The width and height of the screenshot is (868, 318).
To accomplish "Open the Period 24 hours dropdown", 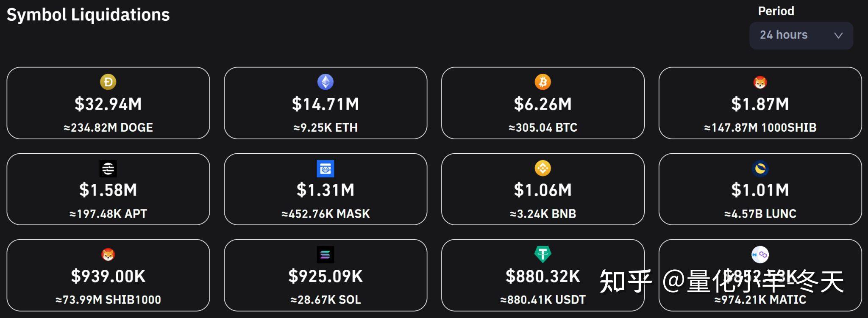I will click(801, 35).
